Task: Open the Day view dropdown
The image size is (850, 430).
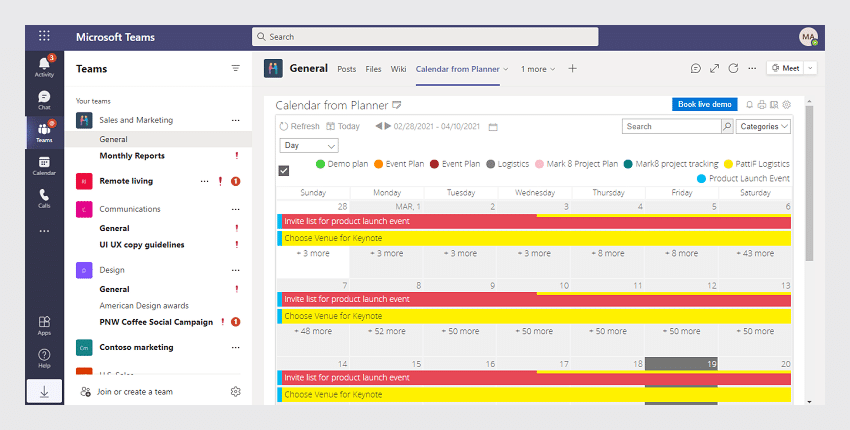Action: [309, 145]
